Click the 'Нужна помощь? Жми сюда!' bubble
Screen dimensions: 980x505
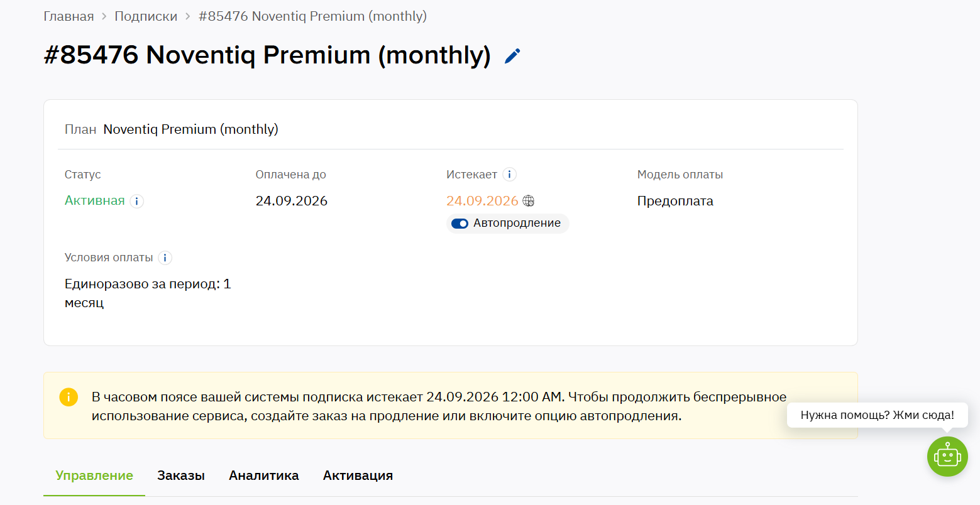pos(878,415)
